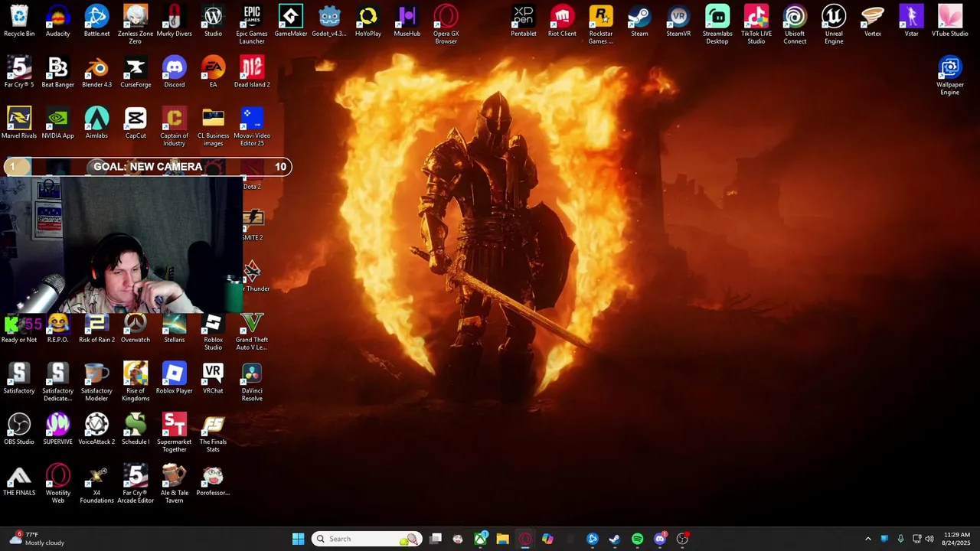Screen dimensions: 980x551
Task: Select the Overwatch desktop icon
Action: [136, 328]
